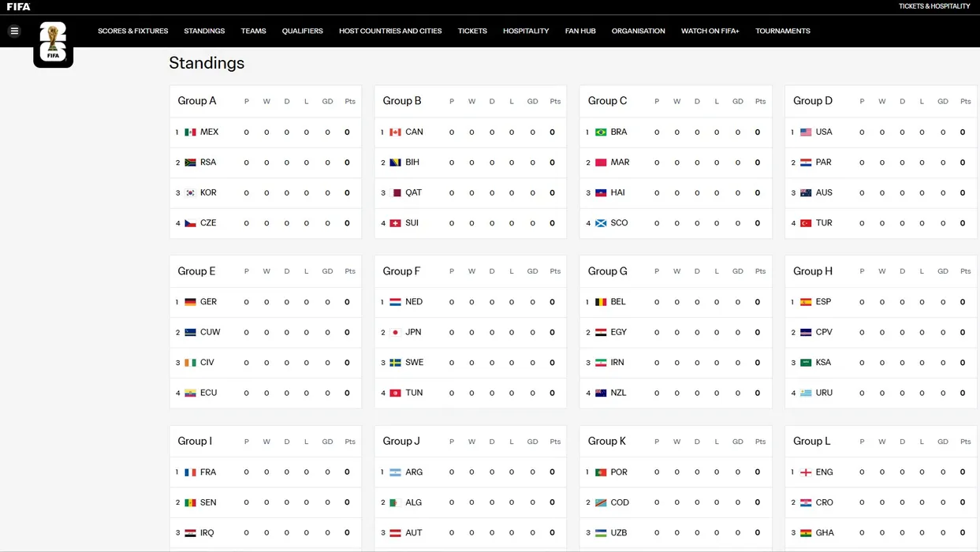Click Argentina's flag in Group J
Viewport: 980px width, 552px height.
point(395,472)
